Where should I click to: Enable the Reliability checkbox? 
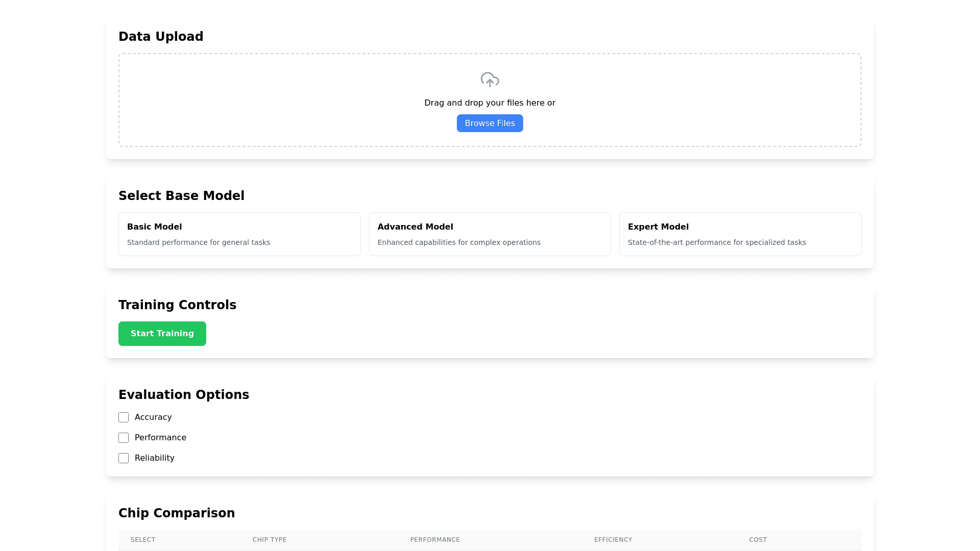click(123, 458)
